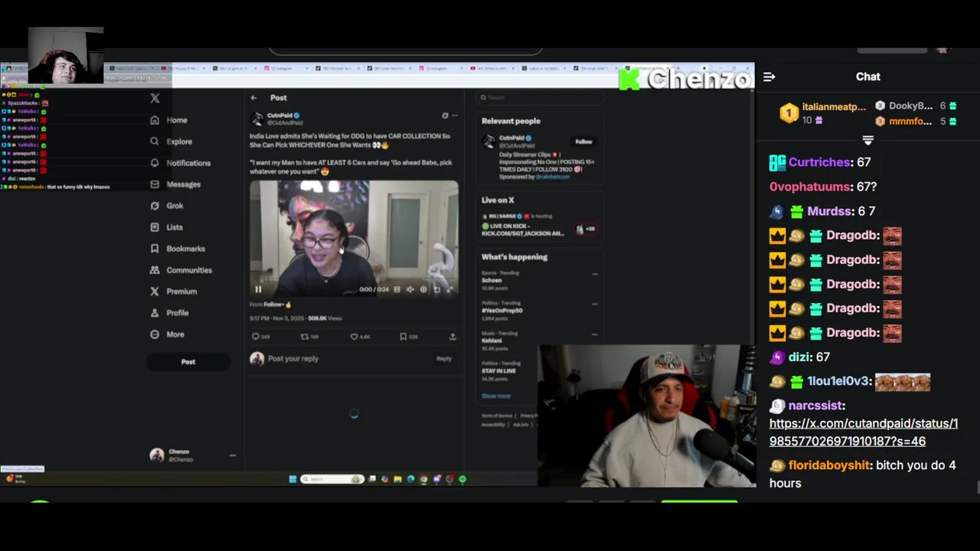
Task: Go back with the Post arrow
Action: coord(253,98)
